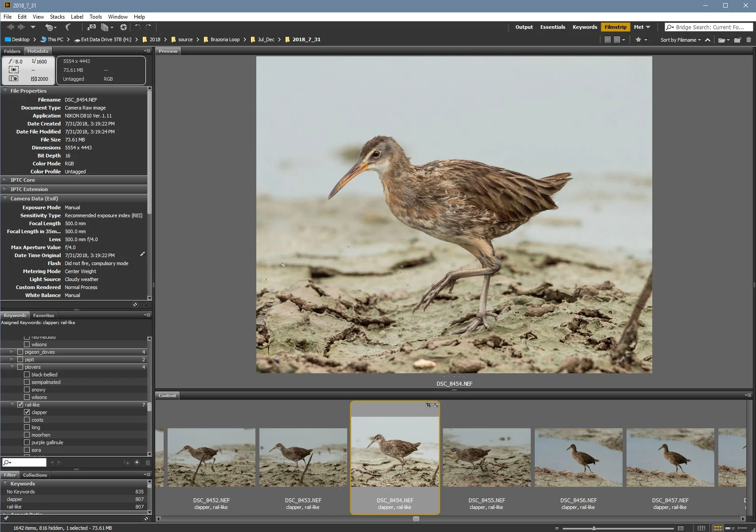Image resolution: width=756 pixels, height=532 pixels.
Task: Click the rotate counterclockwise icon
Action: [x=137, y=27]
